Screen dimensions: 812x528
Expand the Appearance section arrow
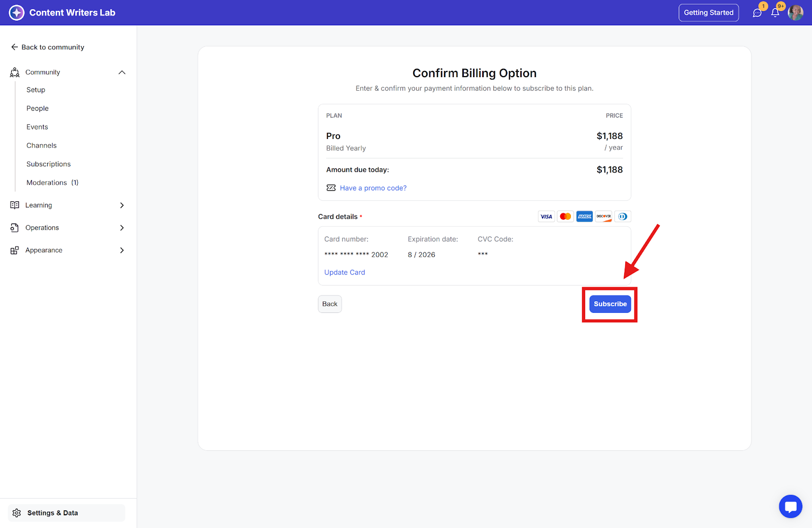(122, 250)
